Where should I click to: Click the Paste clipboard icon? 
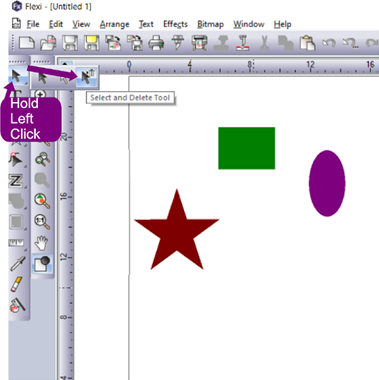click(x=307, y=43)
